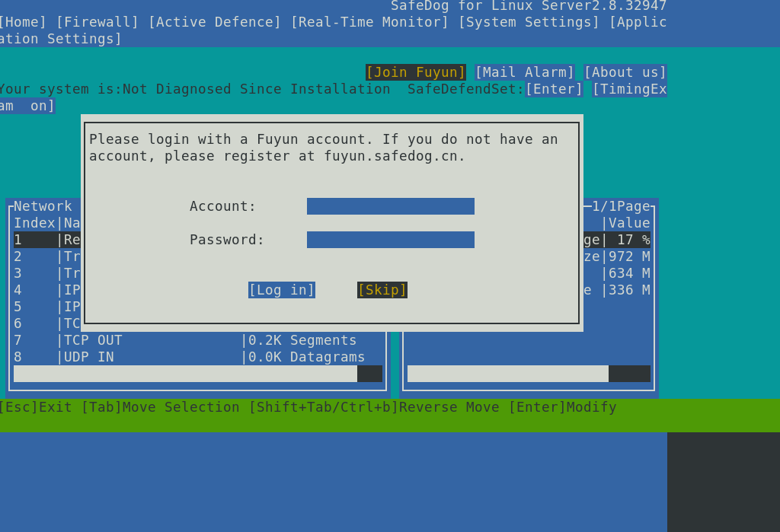Click 'Not Diagnosed Since Installation' status text
Viewport: 780px width, 532px height.
(256, 90)
